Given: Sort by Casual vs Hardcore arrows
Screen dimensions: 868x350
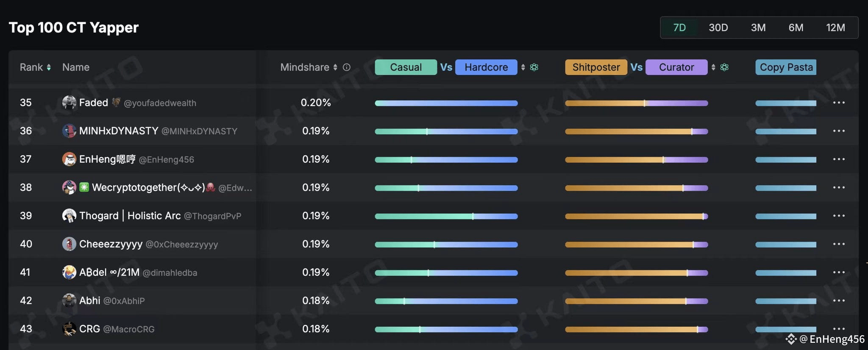Looking at the screenshot, I should coord(523,67).
